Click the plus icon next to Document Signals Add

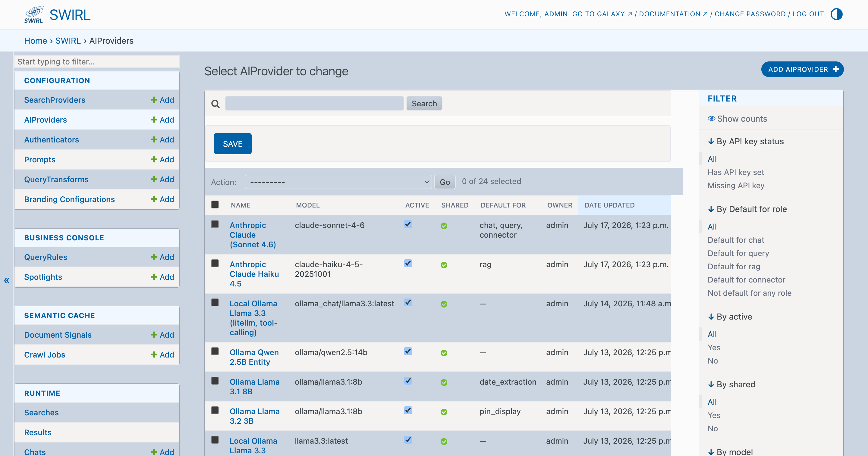[x=154, y=335]
